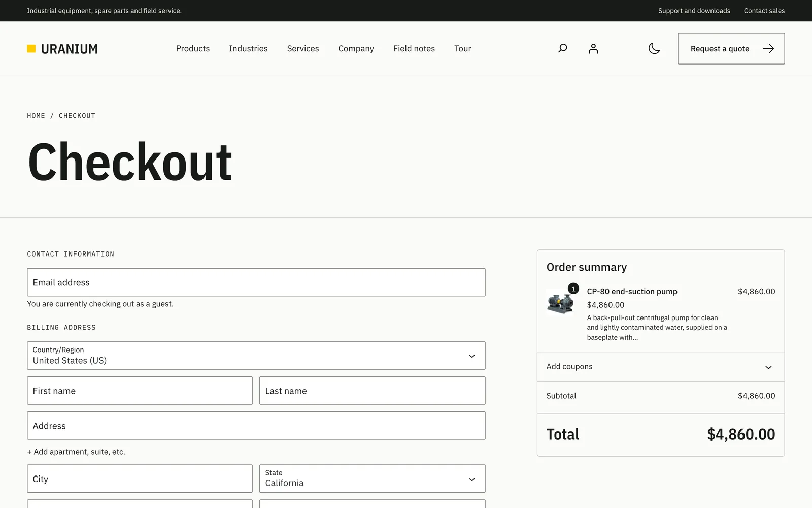The width and height of the screenshot is (812, 508).
Task: Focus the City field
Action: tap(140, 479)
